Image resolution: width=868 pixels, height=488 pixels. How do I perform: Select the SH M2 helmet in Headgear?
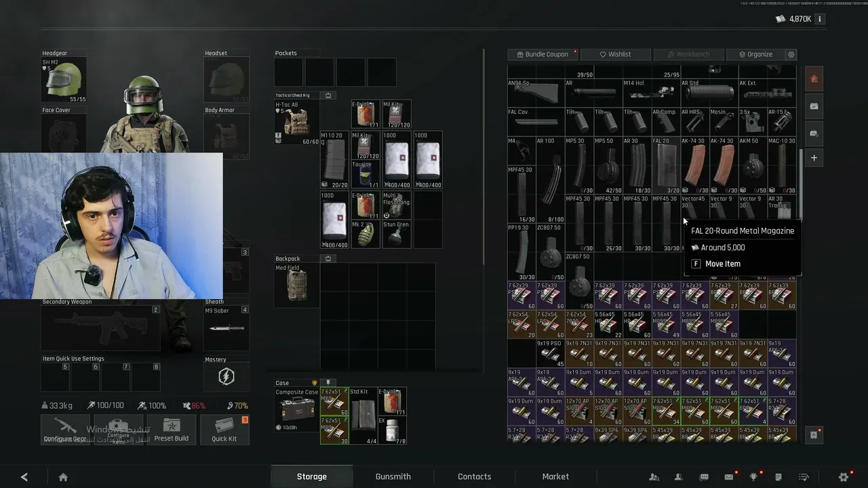pyautogui.click(x=64, y=80)
